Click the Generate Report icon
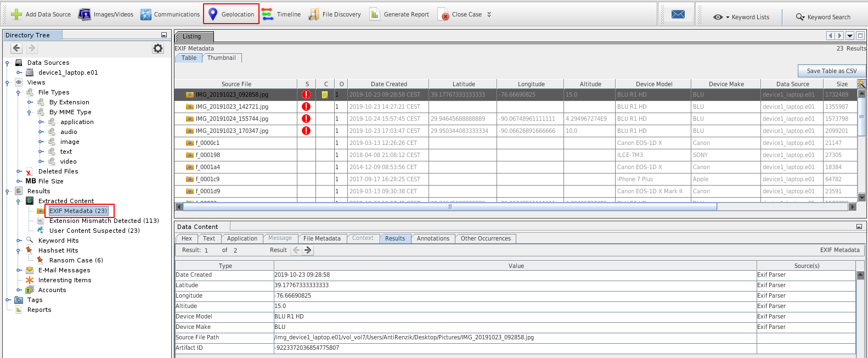 pos(375,14)
